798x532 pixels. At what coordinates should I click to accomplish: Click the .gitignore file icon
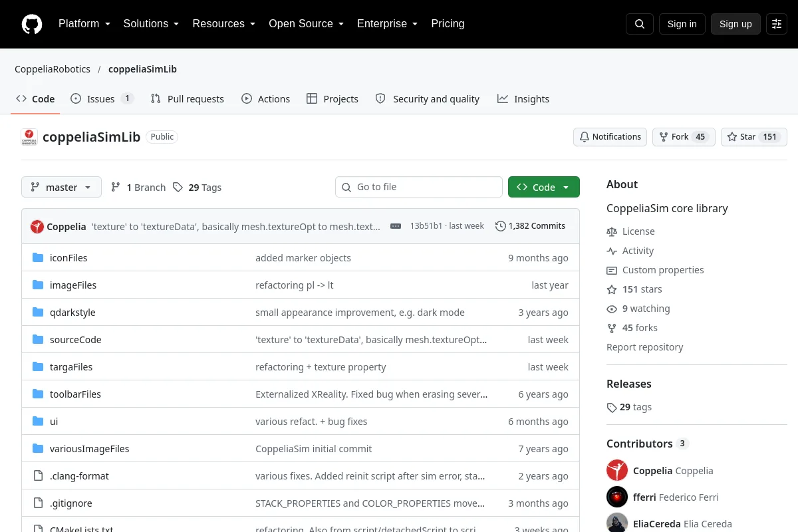pyautogui.click(x=38, y=503)
